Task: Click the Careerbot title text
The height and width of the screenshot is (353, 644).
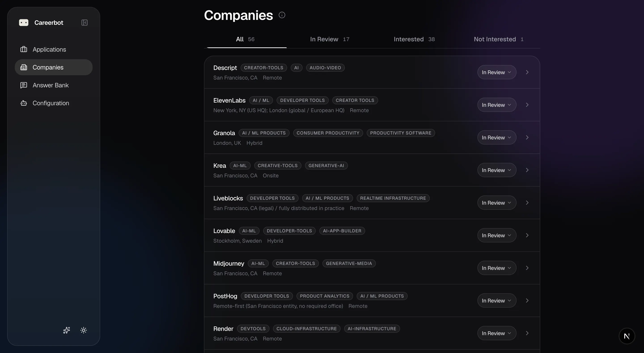Action: pos(49,23)
